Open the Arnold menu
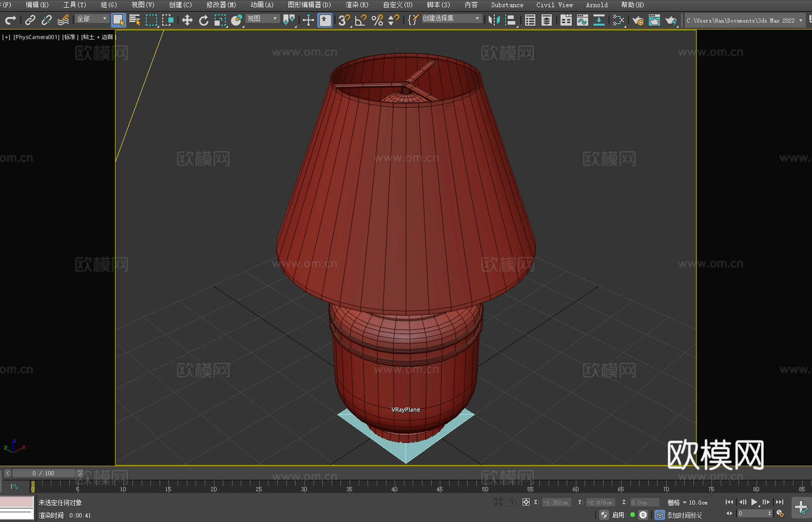Image resolution: width=812 pixels, height=522 pixels. coord(596,5)
